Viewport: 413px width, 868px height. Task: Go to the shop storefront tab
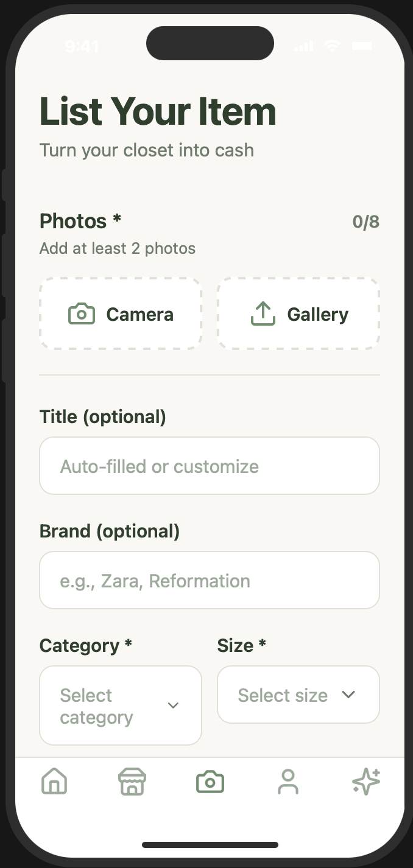pos(132,782)
